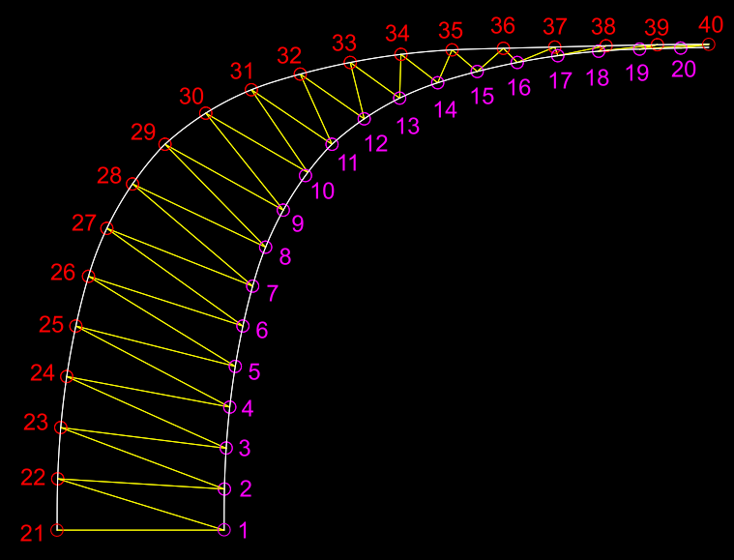Click the yellow line joining points 21 and 1
Viewport: 734px width, 560px height.
point(140,530)
